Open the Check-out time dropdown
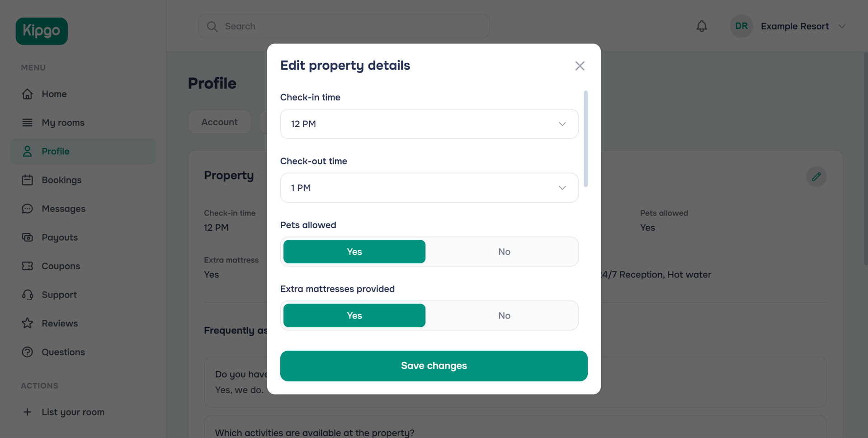This screenshot has height=438, width=868. (x=429, y=187)
